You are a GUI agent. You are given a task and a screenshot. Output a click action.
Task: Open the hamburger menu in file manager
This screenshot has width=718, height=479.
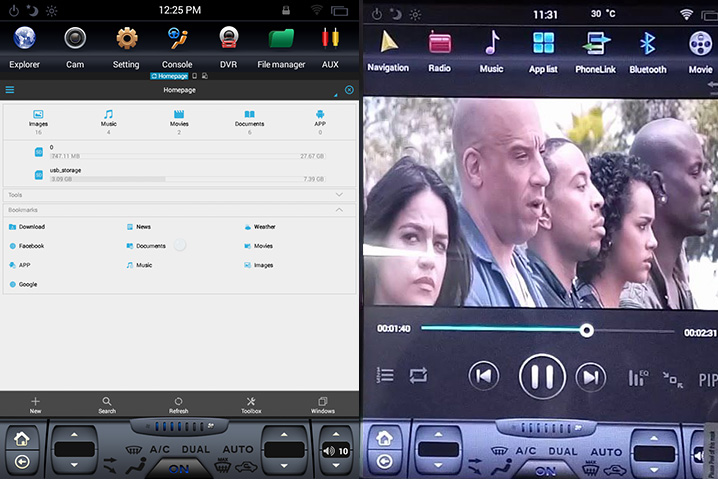coord(10,90)
